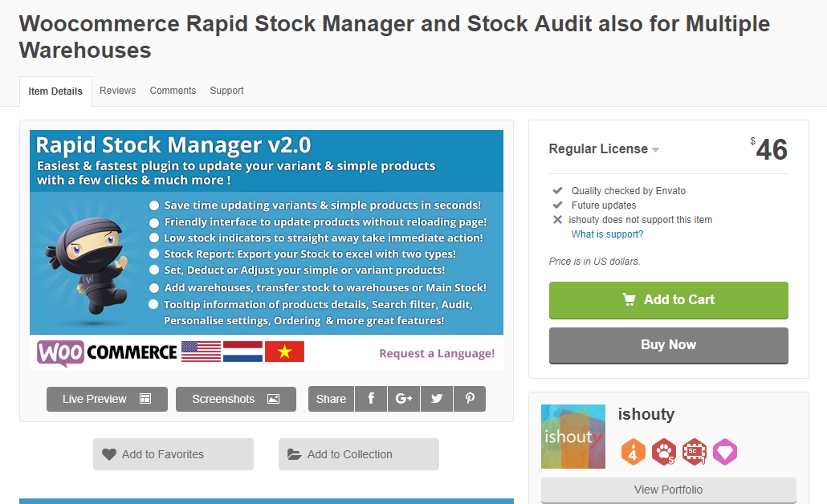Click the red SC chip badge
The width and height of the screenshot is (827, 504).
coord(694,452)
